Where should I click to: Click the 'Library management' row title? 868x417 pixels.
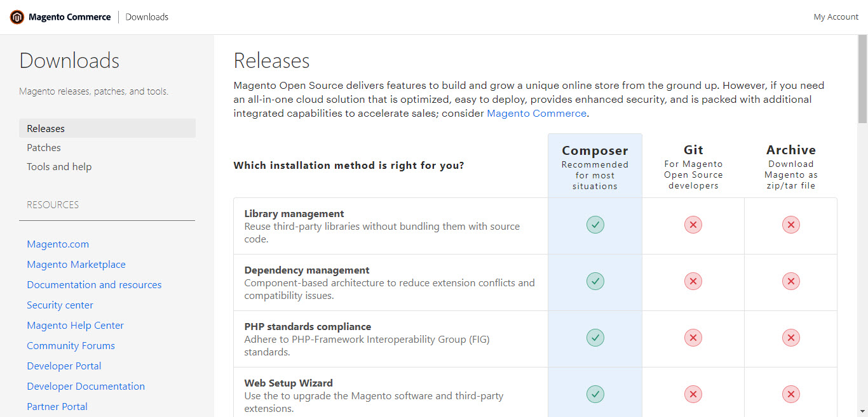coord(294,214)
